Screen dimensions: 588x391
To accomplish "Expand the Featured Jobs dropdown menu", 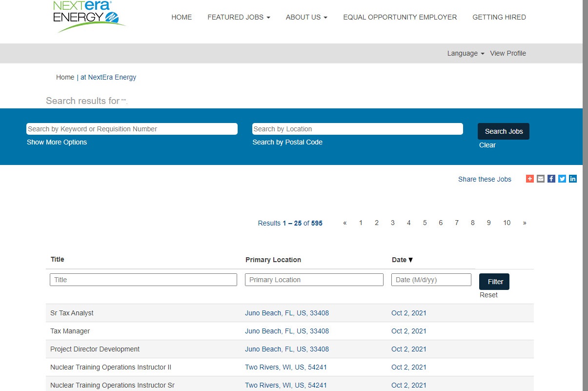I will pyautogui.click(x=239, y=17).
